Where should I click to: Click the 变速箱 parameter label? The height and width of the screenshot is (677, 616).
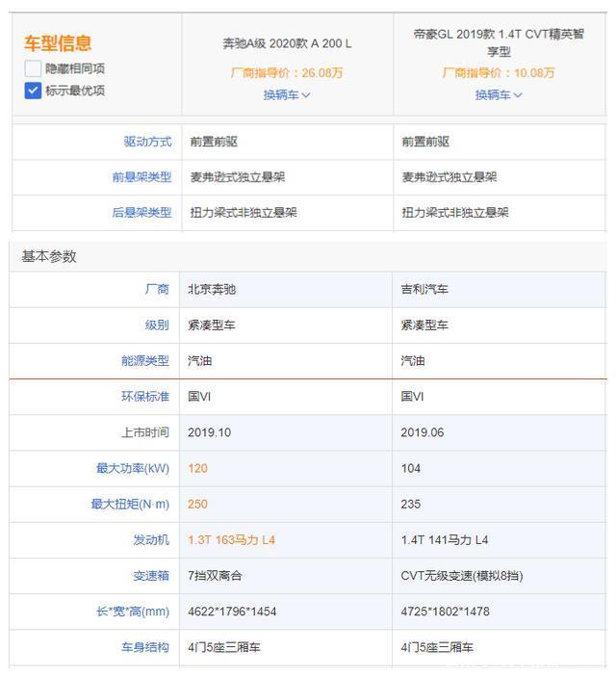click(x=151, y=576)
